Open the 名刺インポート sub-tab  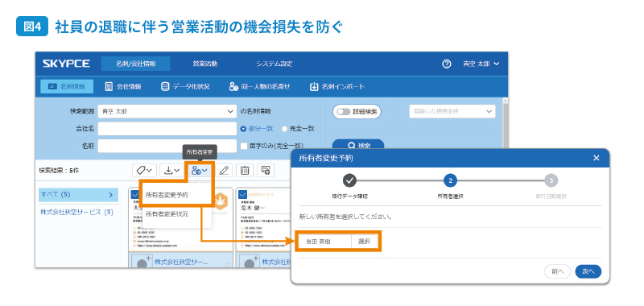tap(337, 87)
